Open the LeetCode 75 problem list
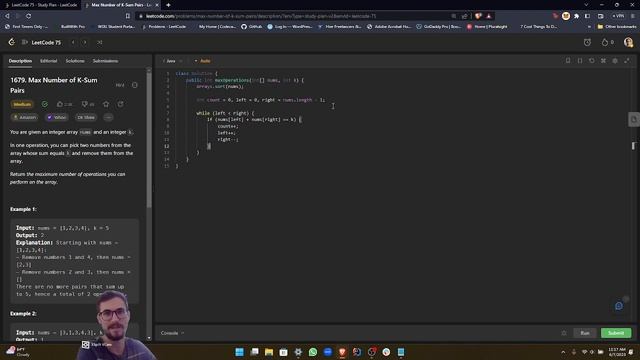The image size is (640, 360). [x=41, y=42]
